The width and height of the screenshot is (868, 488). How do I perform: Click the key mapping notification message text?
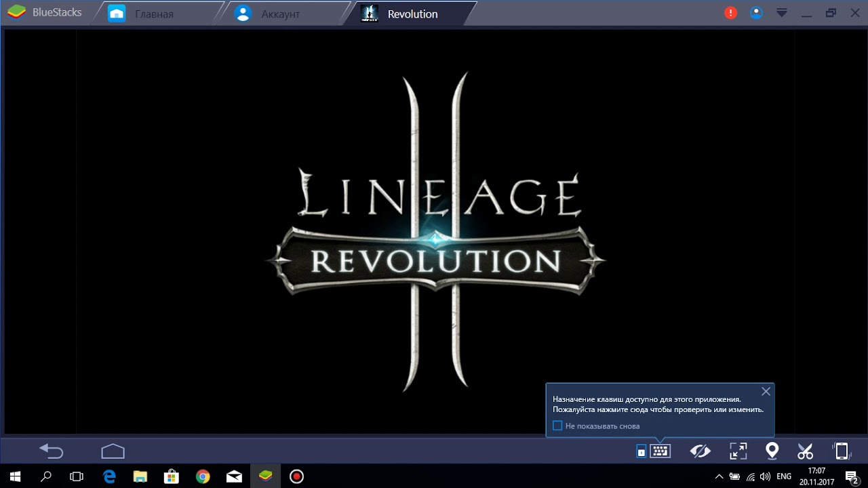(x=658, y=405)
